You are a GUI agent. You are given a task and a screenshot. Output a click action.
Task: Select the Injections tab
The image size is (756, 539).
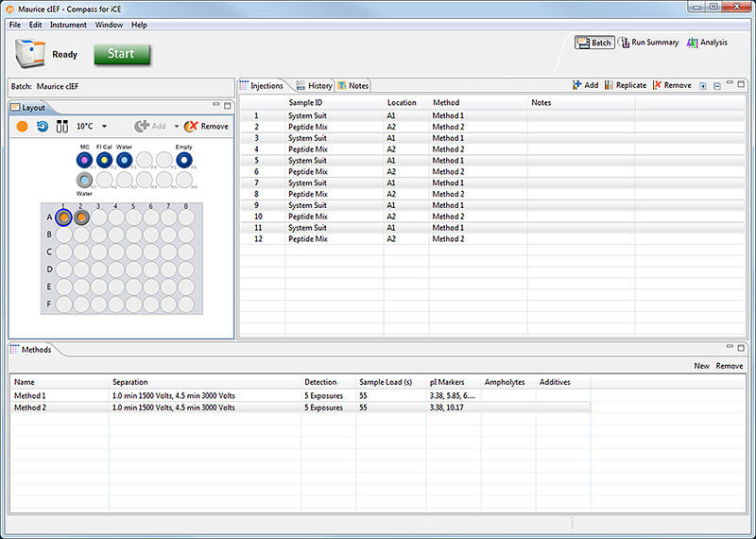(262, 85)
